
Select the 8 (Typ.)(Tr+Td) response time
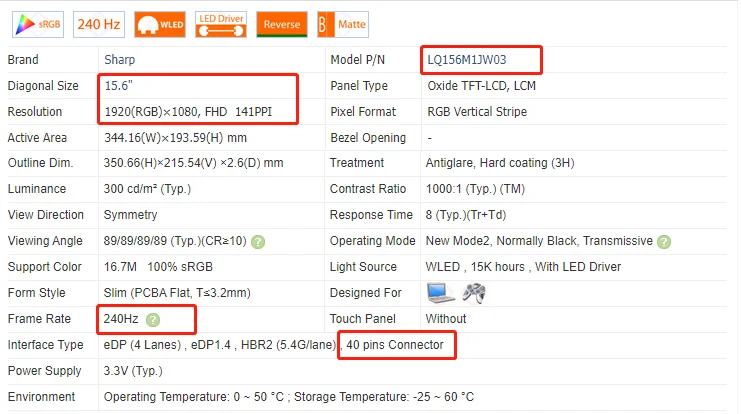(465, 215)
